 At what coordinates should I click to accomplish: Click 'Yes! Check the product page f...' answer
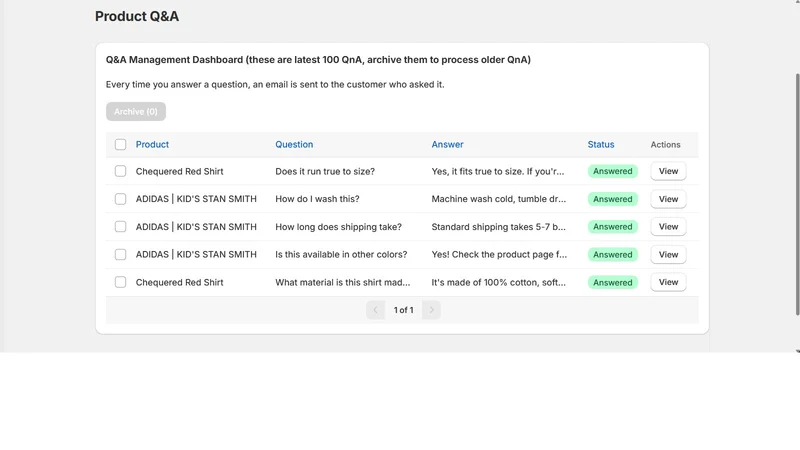(499, 255)
